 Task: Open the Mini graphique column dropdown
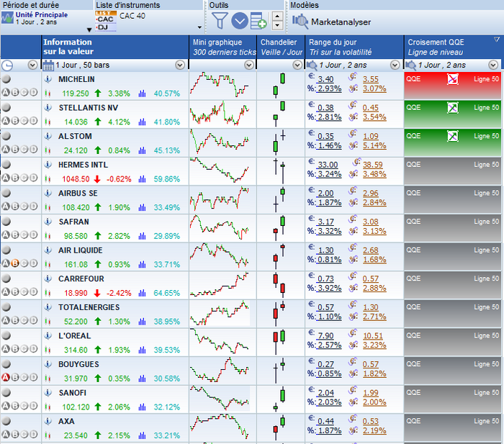[249, 65]
